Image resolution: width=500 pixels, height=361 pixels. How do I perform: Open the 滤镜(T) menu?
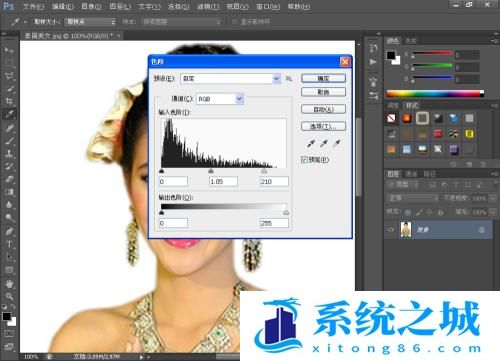tap(208, 6)
